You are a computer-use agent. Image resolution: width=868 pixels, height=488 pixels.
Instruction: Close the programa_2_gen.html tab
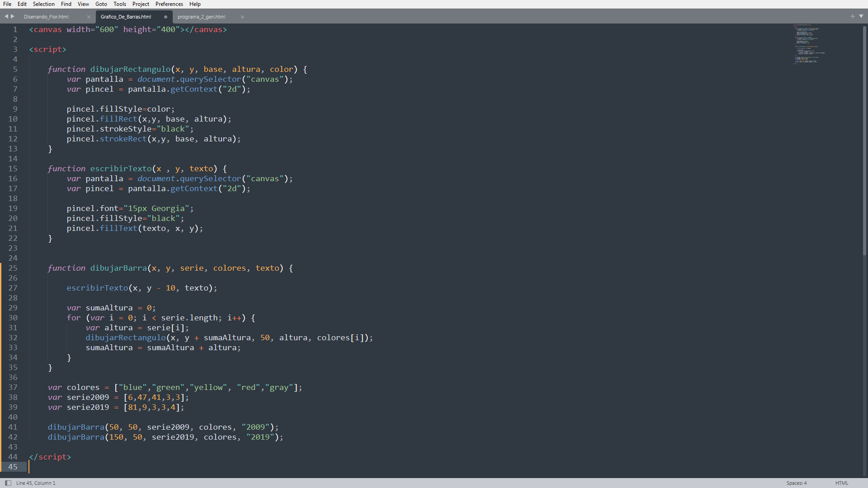(x=242, y=17)
